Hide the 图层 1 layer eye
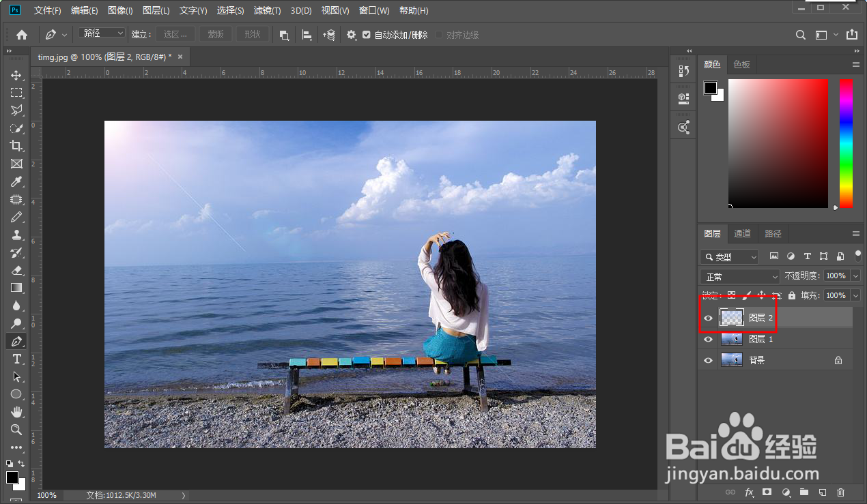The width and height of the screenshot is (867, 504). [708, 339]
